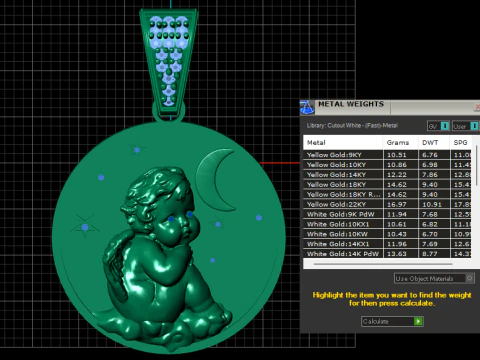Click the 16.97 grams value
Image resolution: width=480 pixels, height=360 pixels.
(x=397, y=204)
